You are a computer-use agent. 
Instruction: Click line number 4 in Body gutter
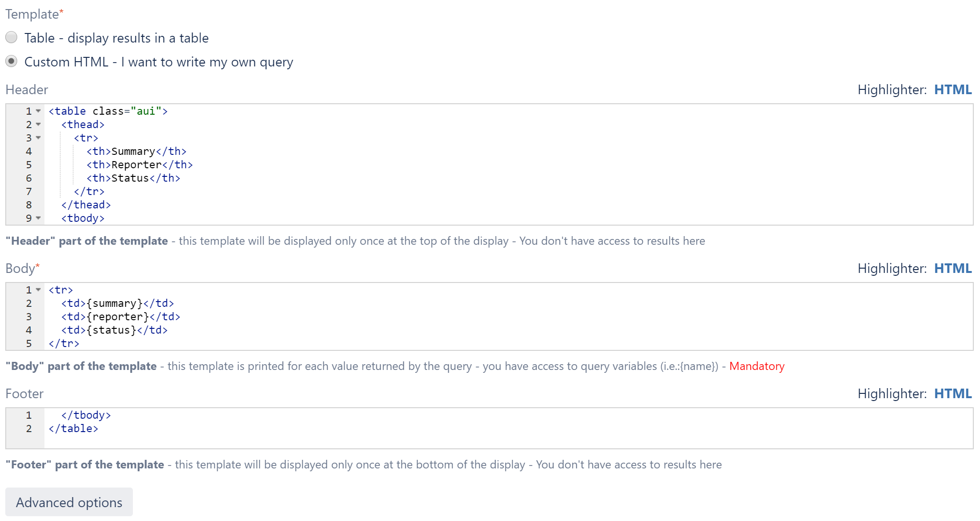pyautogui.click(x=29, y=330)
